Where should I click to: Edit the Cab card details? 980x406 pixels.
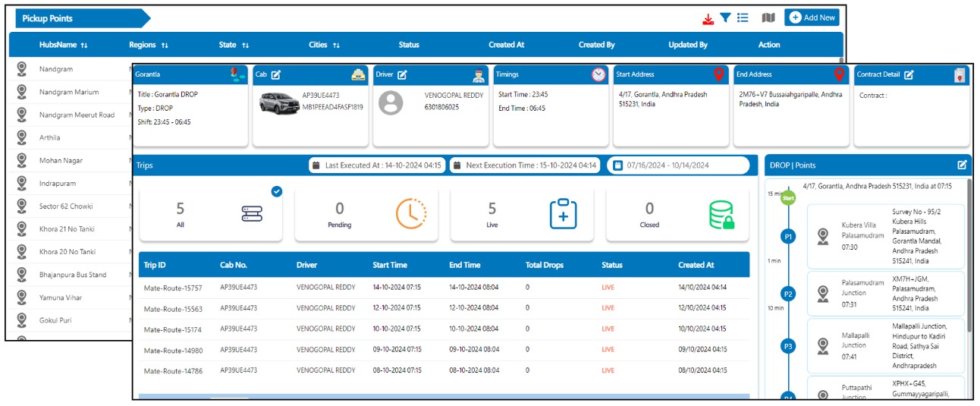pos(276,74)
